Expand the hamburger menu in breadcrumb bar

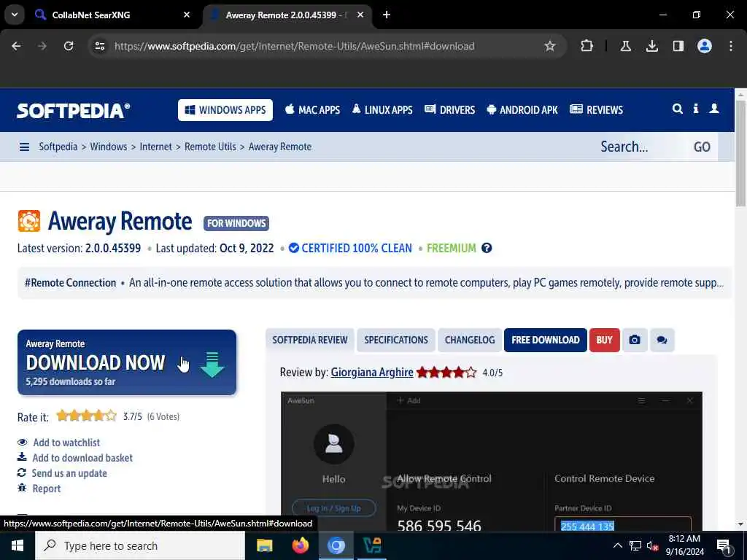[24, 147]
